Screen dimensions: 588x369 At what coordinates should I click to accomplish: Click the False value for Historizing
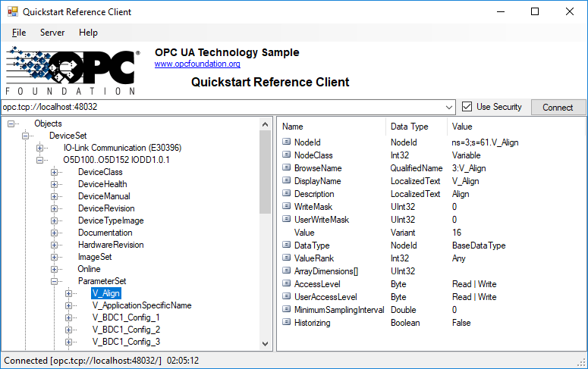tap(461, 323)
